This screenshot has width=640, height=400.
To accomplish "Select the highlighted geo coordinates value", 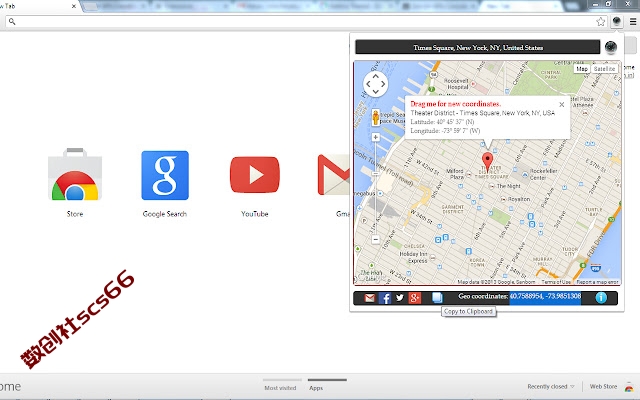I will [545, 297].
